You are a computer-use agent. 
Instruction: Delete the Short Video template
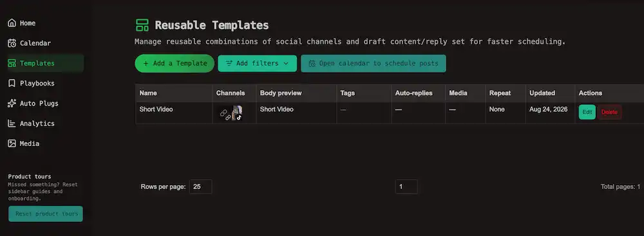click(x=609, y=112)
